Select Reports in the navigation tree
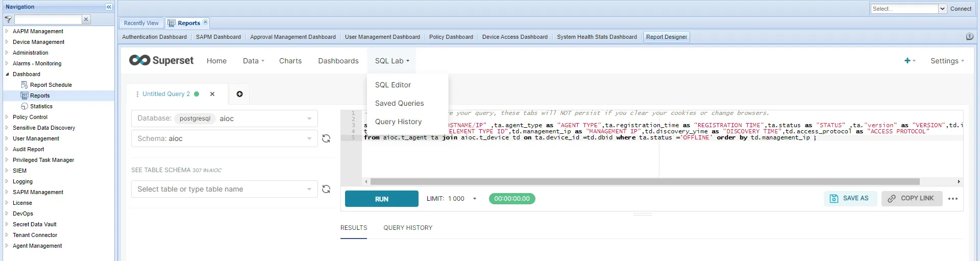This screenshot has width=980, height=261. [x=40, y=96]
